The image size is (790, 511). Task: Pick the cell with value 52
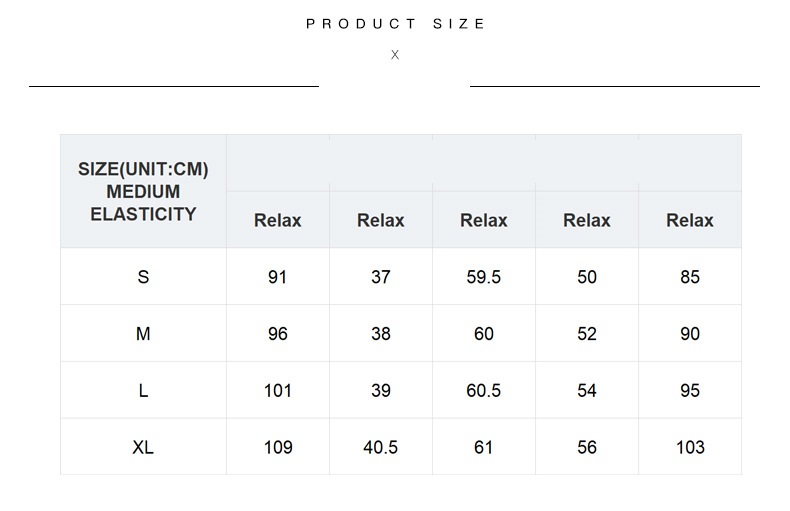click(x=587, y=334)
